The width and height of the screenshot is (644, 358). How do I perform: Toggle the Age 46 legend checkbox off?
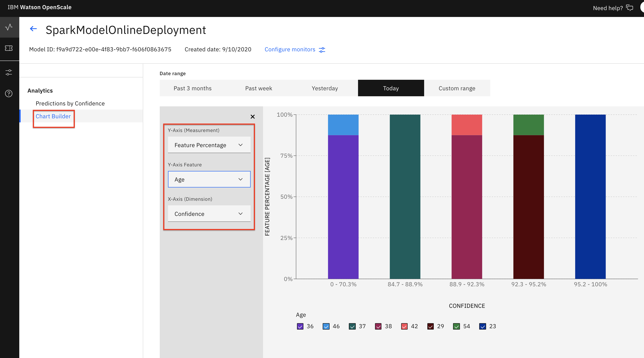326,326
